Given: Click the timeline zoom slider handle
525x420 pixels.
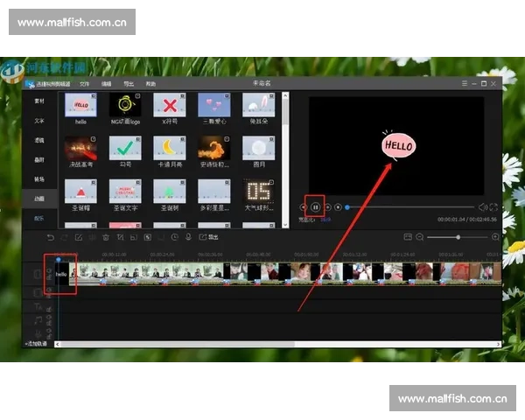Looking at the screenshot, I should point(458,237).
